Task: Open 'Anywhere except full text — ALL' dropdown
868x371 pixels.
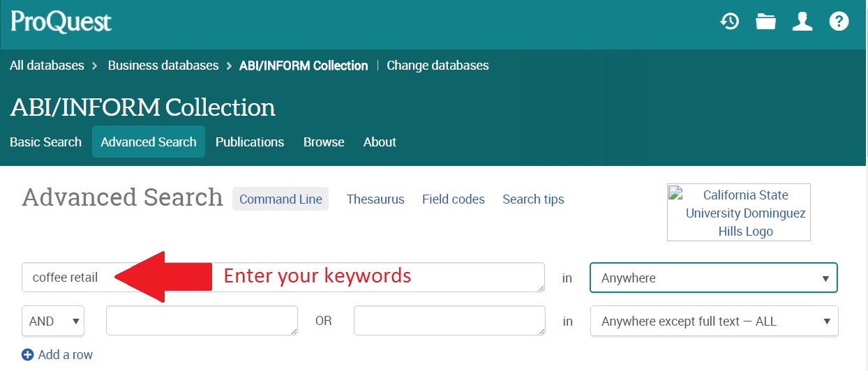Action: (714, 321)
